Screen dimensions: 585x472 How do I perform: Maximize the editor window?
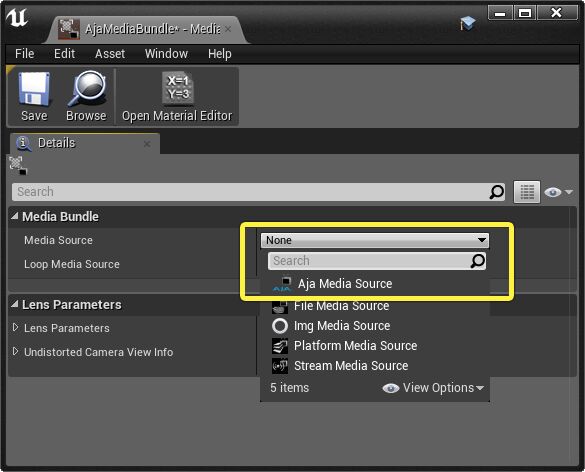[525, 13]
